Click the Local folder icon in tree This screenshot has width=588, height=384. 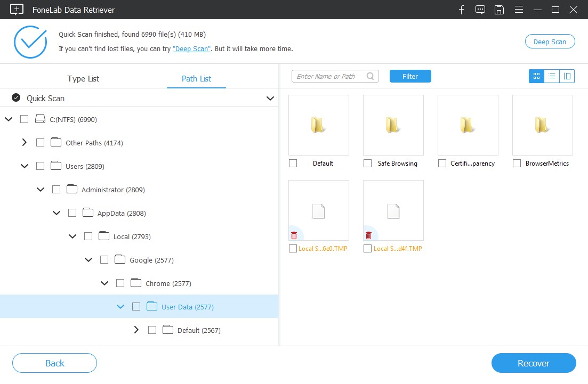(104, 236)
